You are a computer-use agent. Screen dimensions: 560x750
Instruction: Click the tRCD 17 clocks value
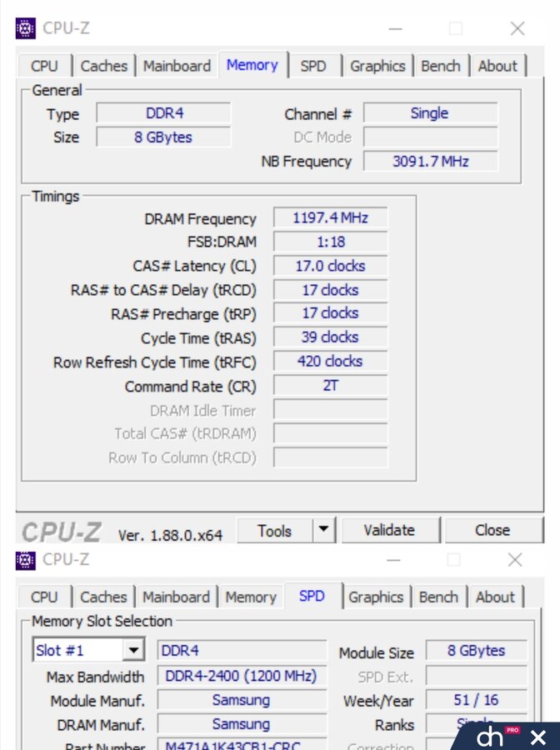[x=331, y=290]
